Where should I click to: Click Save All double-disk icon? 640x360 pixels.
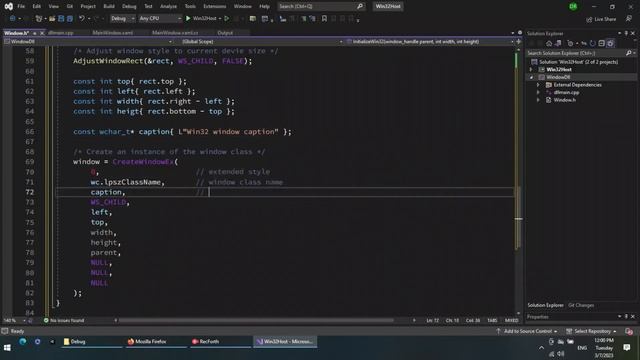[x=70, y=18]
